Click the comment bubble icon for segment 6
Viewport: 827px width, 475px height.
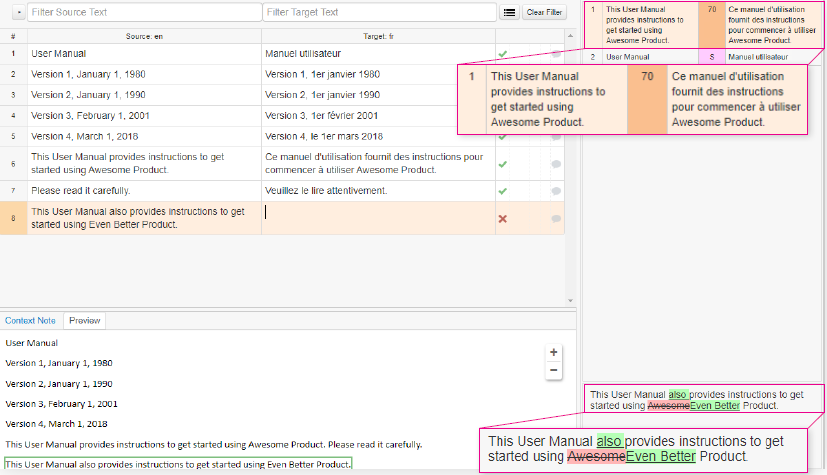[555, 164]
